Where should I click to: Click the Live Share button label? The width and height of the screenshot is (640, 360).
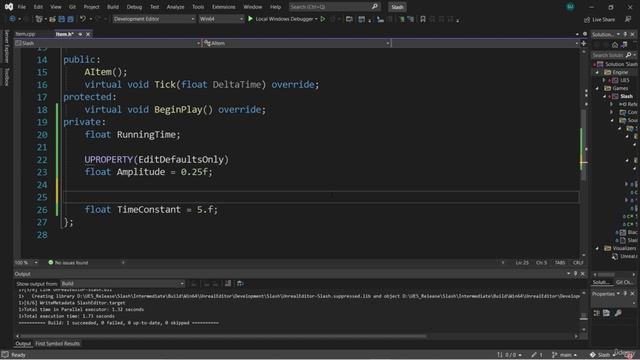point(604,20)
